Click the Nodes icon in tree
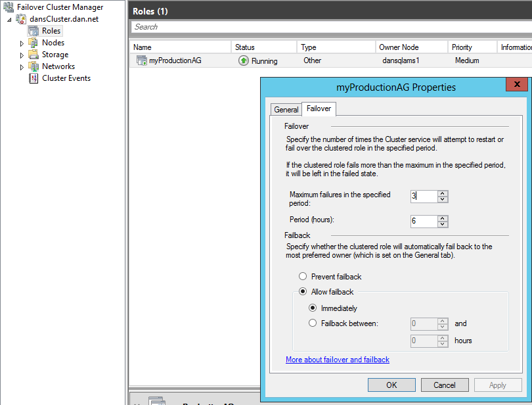Image resolution: width=532 pixels, height=405 pixels. point(33,43)
